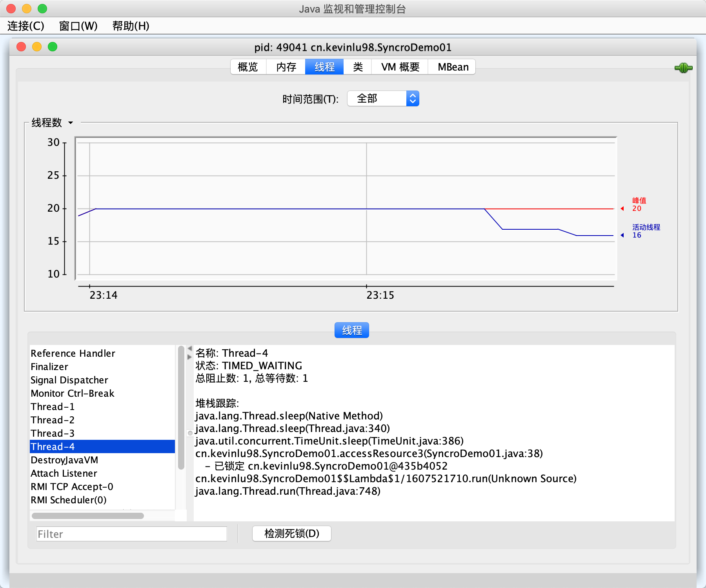This screenshot has height=588, width=706.
Task: Open the 帮助(H) menu
Action: point(131,26)
